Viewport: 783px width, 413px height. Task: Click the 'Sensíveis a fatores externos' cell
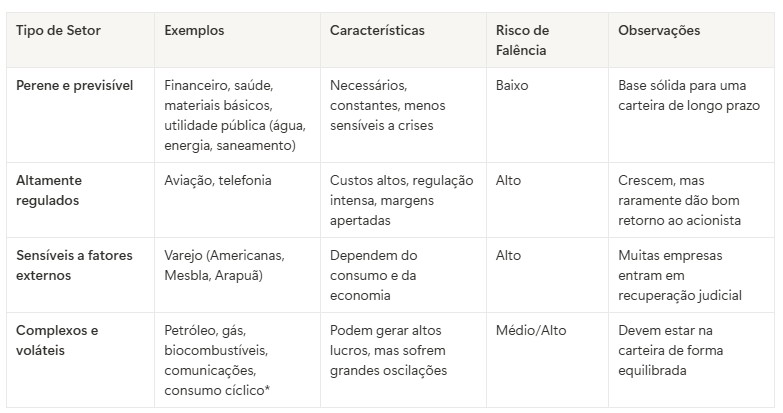(74, 265)
